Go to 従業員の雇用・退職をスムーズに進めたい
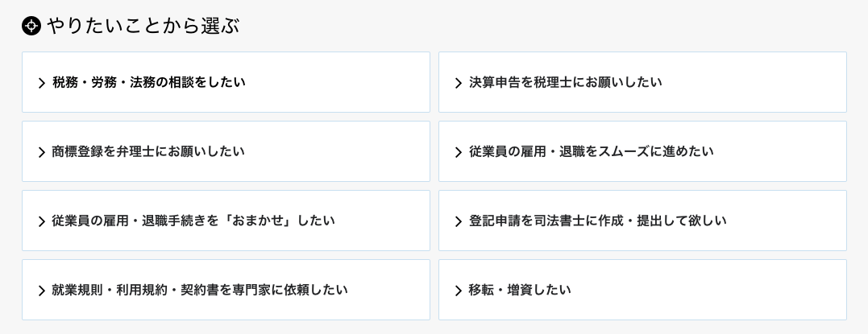The image size is (868, 334). tap(591, 151)
